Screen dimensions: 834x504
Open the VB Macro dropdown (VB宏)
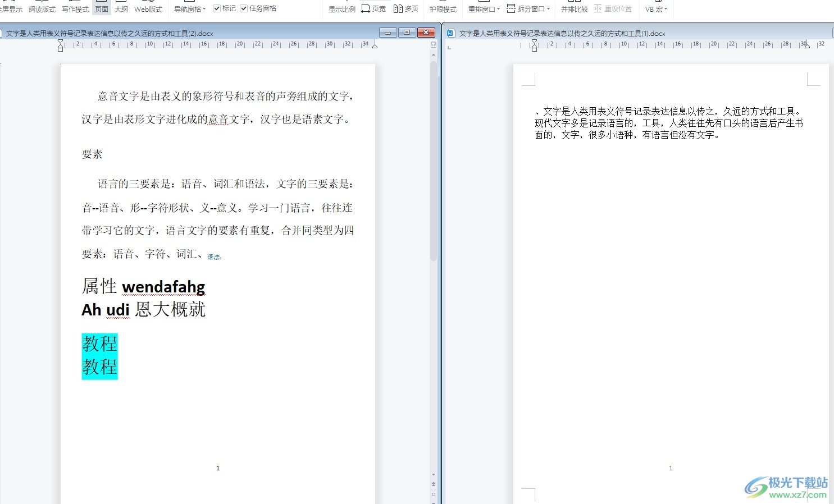tap(656, 9)
